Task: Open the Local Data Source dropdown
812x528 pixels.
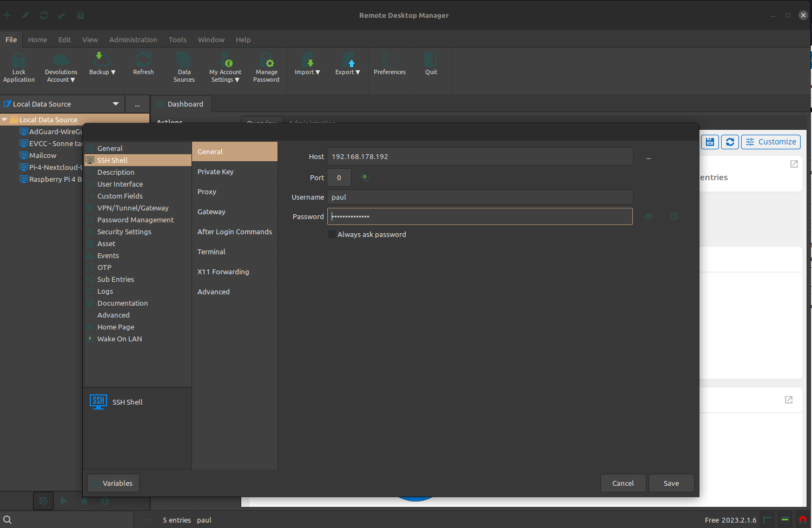Action: tap(115, 104)
